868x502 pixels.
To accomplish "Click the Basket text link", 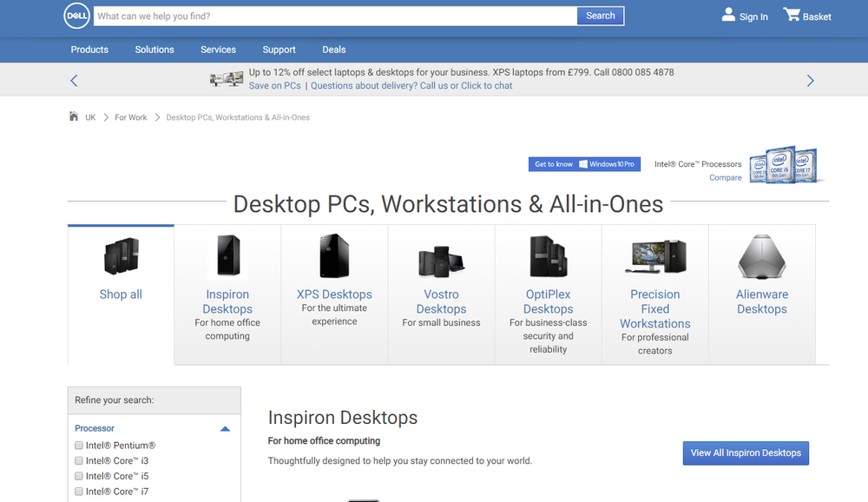I will click(817, 17).
